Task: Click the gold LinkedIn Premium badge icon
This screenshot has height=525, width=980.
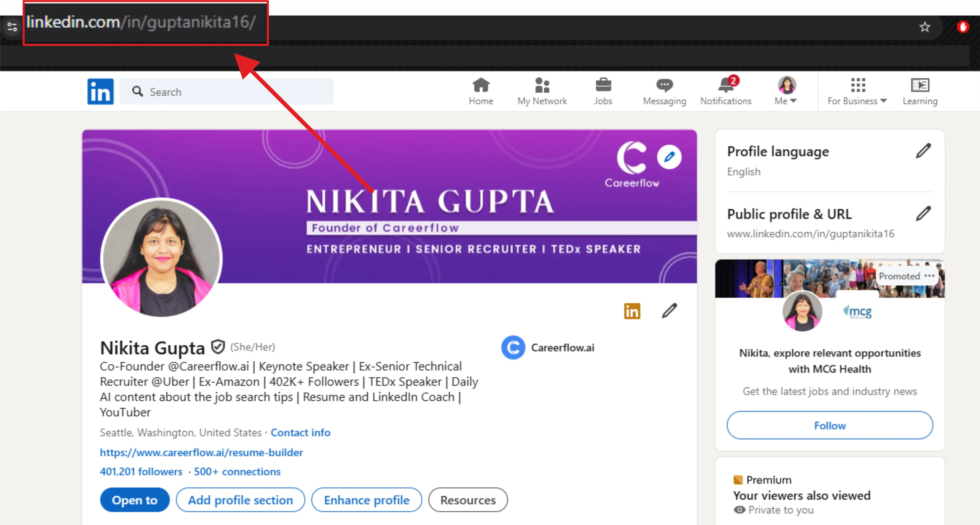Action: pyautogui.click(x=632, y=311)
